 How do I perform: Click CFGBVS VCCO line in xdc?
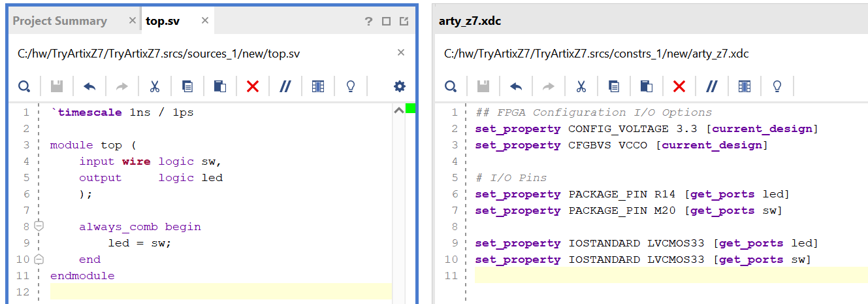tap(622, 145)
